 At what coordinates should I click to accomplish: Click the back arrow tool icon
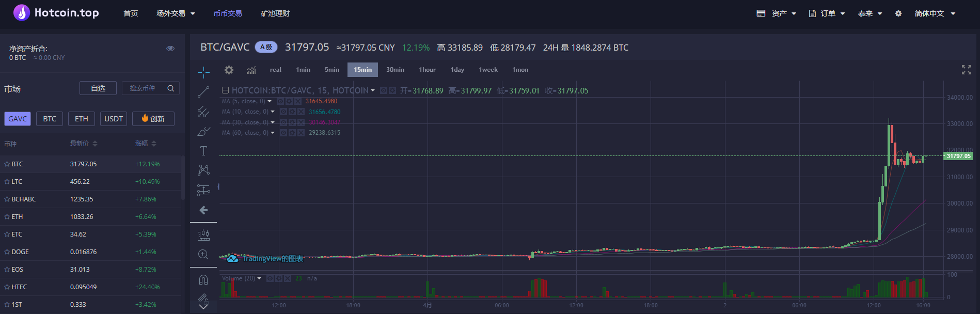tap(203, 210)
